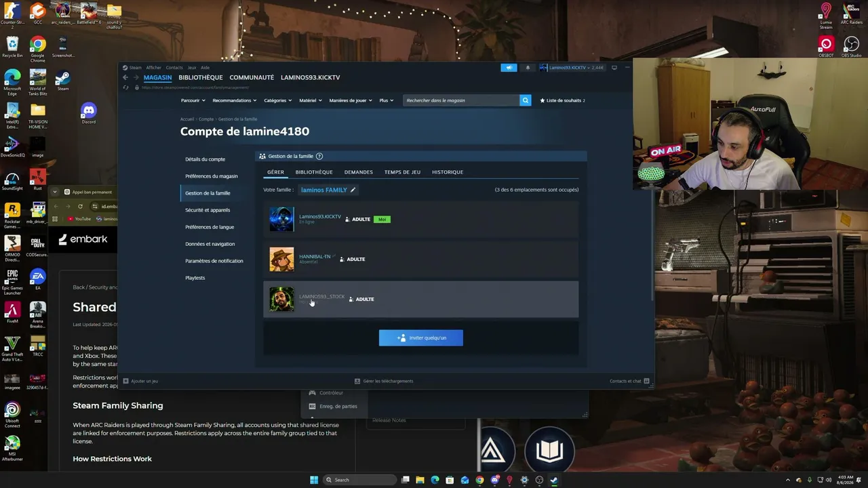Viewport: 868px width, 488px height.
Task: Click the Steam forward navigation arrow
Action: (135, 77)
